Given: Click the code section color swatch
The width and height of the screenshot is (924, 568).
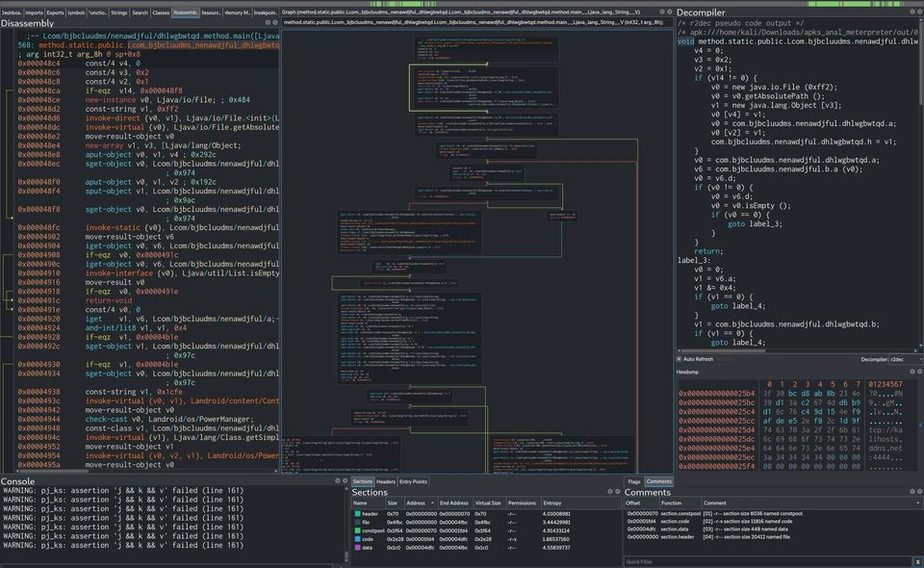Looking at the screenshot, I should pos(357,539).
